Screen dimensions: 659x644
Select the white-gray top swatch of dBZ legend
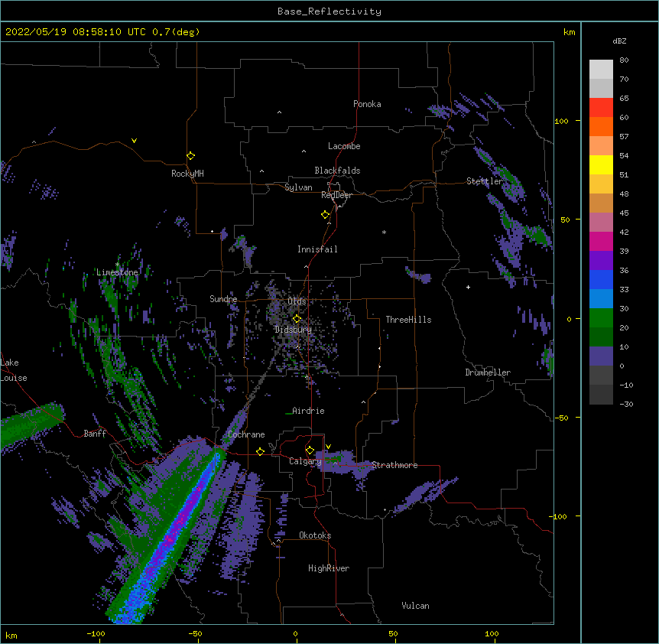coord(601,70)
